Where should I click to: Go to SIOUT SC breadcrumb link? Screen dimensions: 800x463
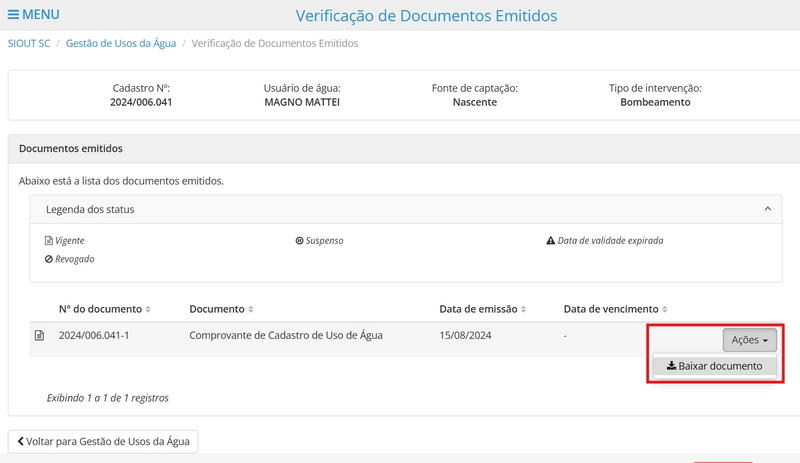pos(28,44)
